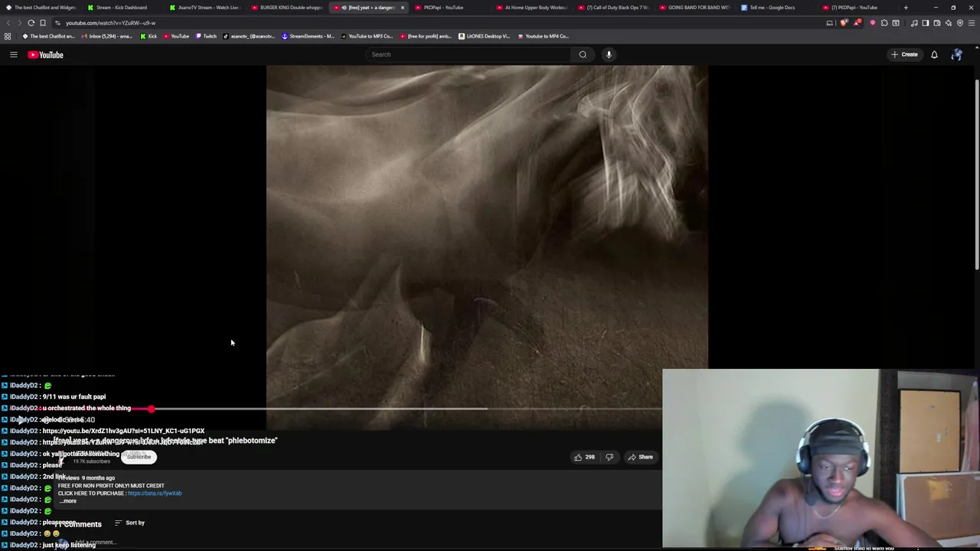Switch to first PKDPapi - YouTube tab
This screenshot has height=551, width=980.
450,8
